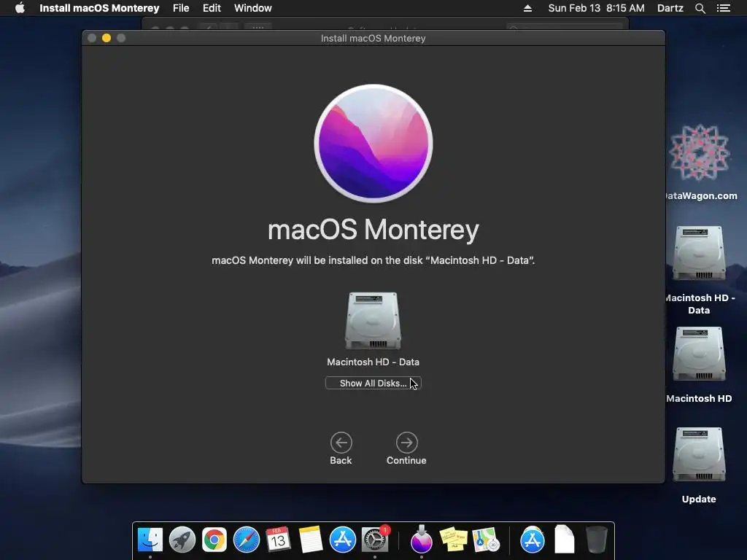The height and width of the screenshot is (560, 747).
Task: Open the white document in the Dock
Action: pos(564,539)
